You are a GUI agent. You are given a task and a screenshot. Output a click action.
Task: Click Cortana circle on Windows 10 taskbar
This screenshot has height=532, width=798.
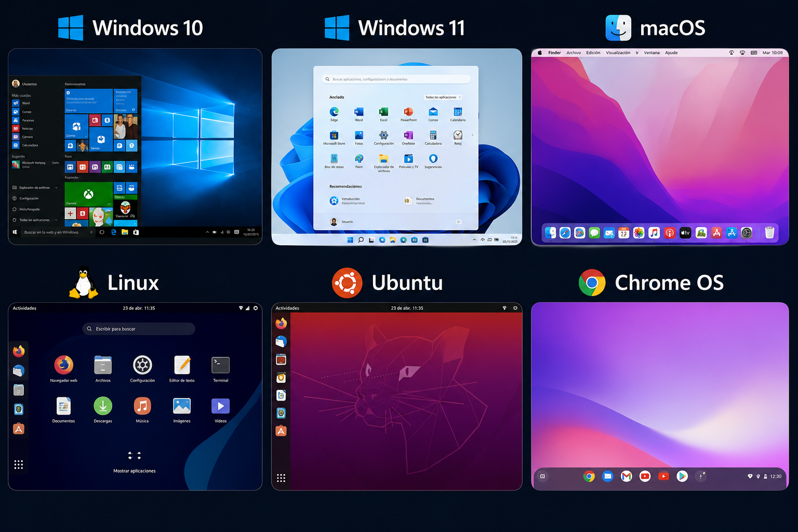102,232
